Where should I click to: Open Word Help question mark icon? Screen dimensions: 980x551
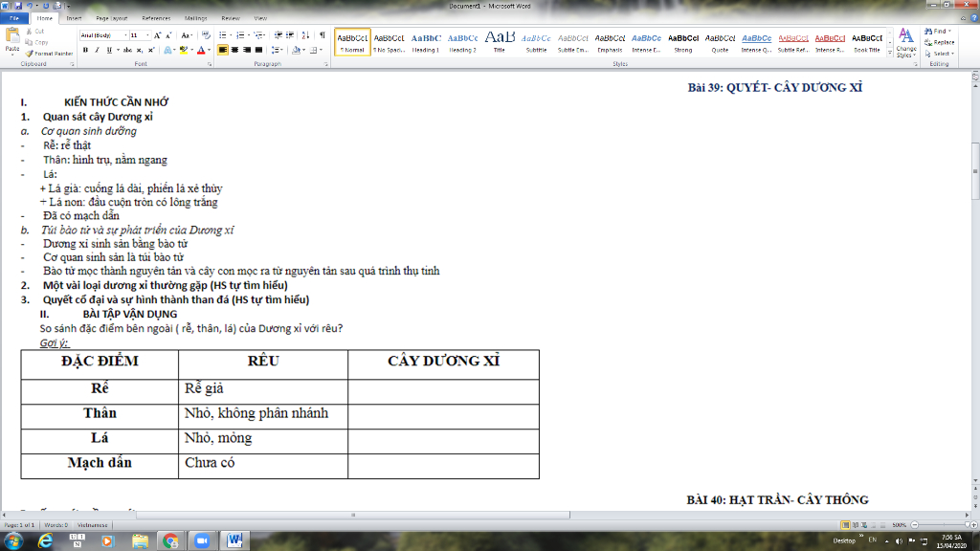click(x=973, y=18)
